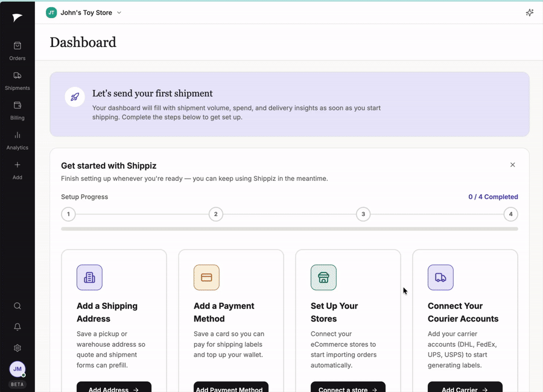The width and height of the screenshot is (543, 392).
Task: Click the Add Address button
Action: click(114, 388)
